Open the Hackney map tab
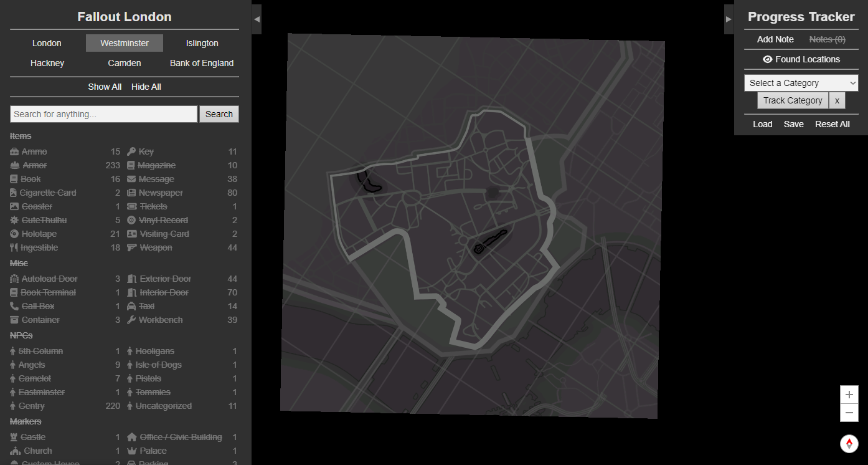This screenshot has height=465, width=868. pyautogui.click(x=47, y=63)
